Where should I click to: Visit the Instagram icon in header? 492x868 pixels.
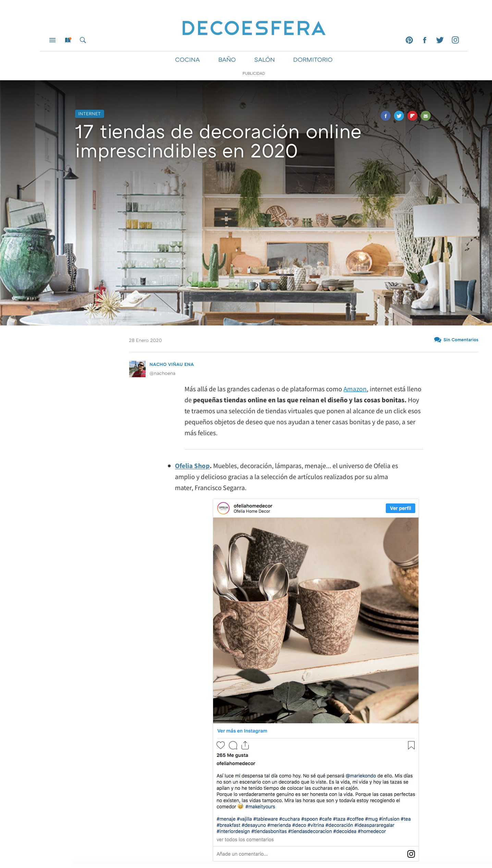[455, 40]
